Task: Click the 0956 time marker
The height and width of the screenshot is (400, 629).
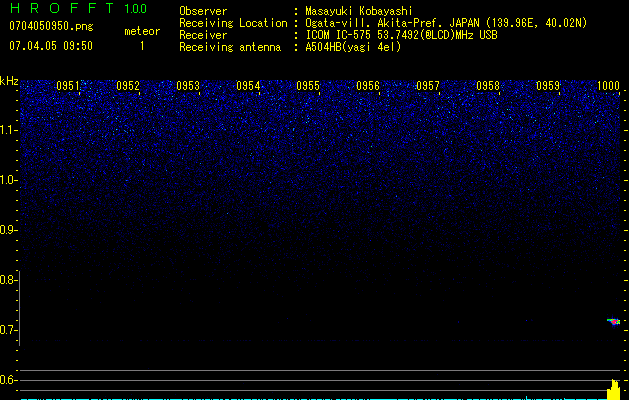Action: (x=368, y=86)
